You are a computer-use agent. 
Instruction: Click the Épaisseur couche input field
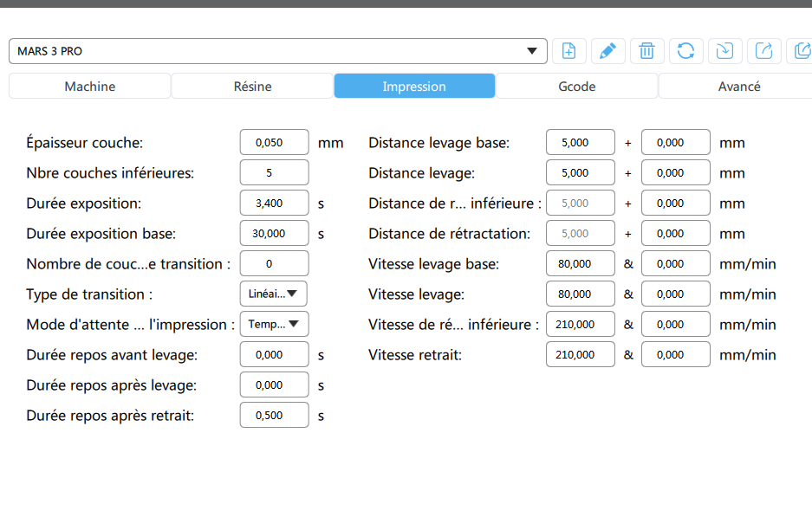(274, 143)
